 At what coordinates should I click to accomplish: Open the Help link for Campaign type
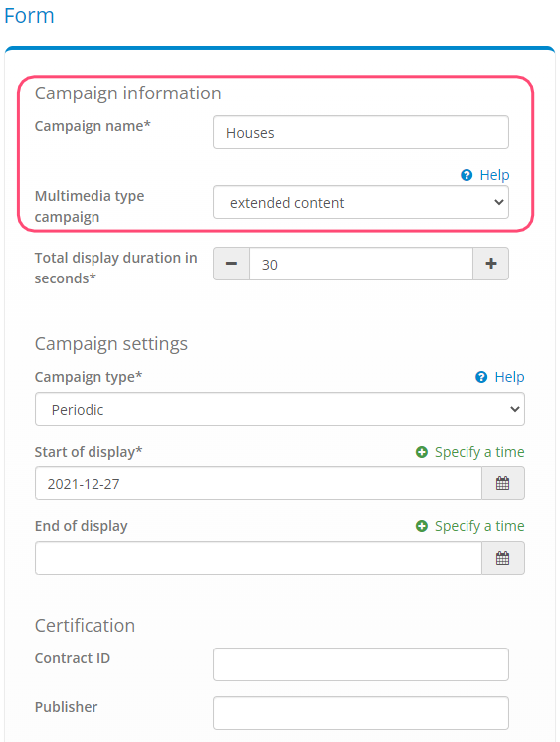(x=509, y=377)
